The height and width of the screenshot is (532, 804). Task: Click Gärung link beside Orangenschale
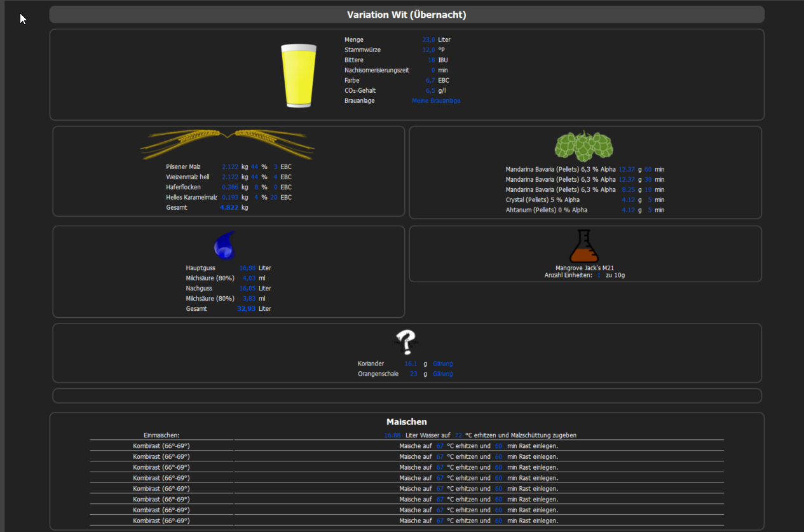(442, 374)
